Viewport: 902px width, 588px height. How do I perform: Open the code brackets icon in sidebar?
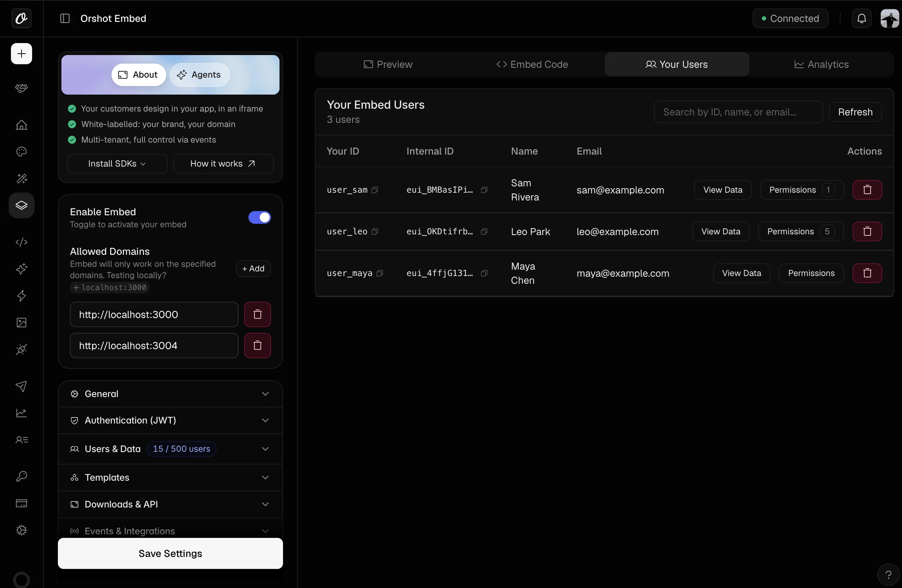click(22, 242)
